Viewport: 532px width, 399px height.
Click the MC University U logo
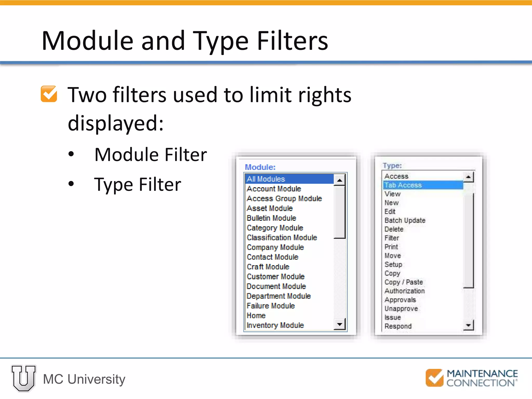[24, 378]
